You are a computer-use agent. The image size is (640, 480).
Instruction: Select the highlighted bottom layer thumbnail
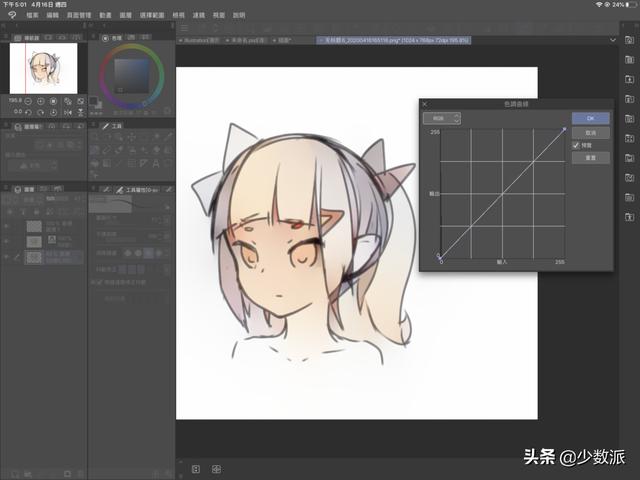click(34, 257)
